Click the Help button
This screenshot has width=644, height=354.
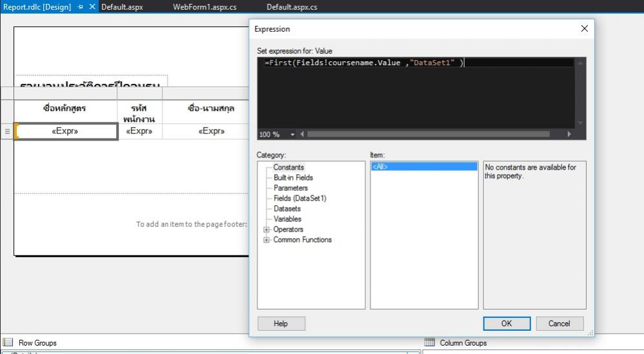pyautogui.click(x=281, y=324)
